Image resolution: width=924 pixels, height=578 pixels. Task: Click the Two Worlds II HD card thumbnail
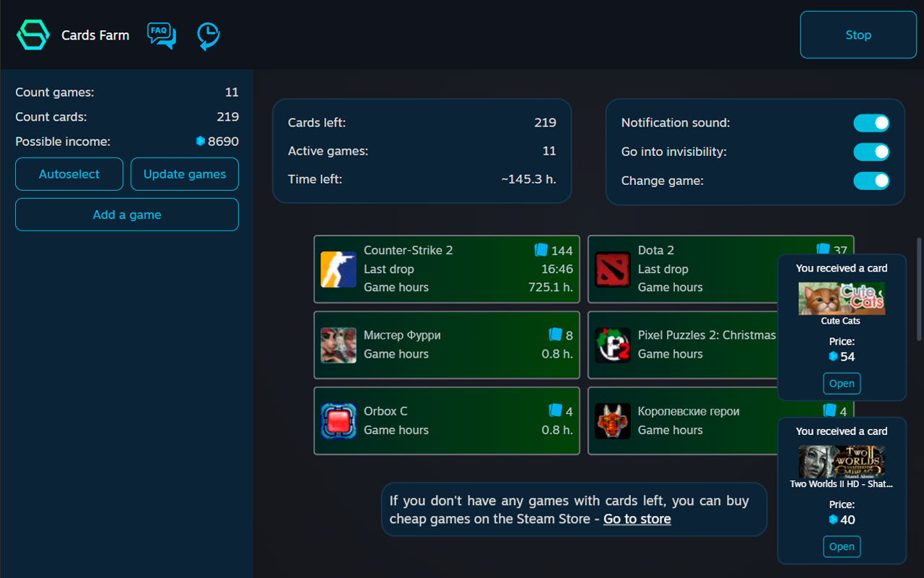pos(842,462)
